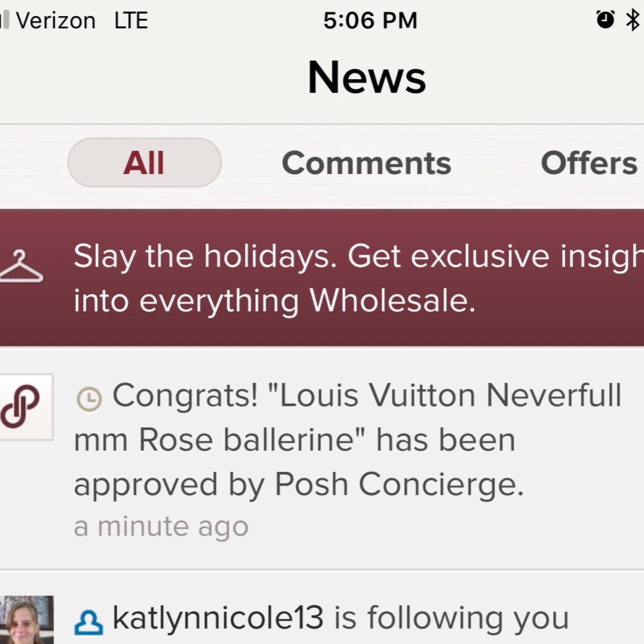Tap the alarm clock status icon
Screen dimensions: 644x644
tap(605, 20)
